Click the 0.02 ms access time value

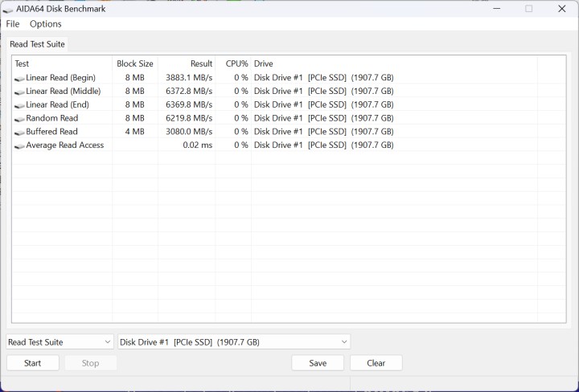point(198,145)
